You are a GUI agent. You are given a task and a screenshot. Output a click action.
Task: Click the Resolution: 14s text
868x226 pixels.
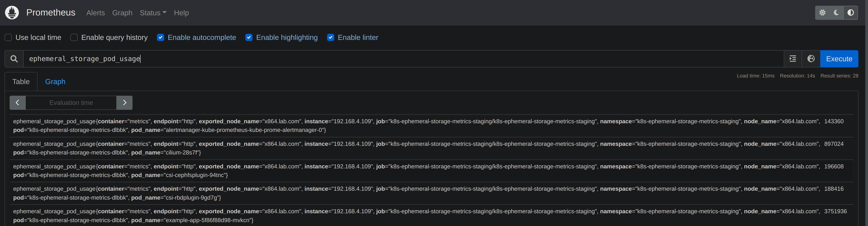797,76
